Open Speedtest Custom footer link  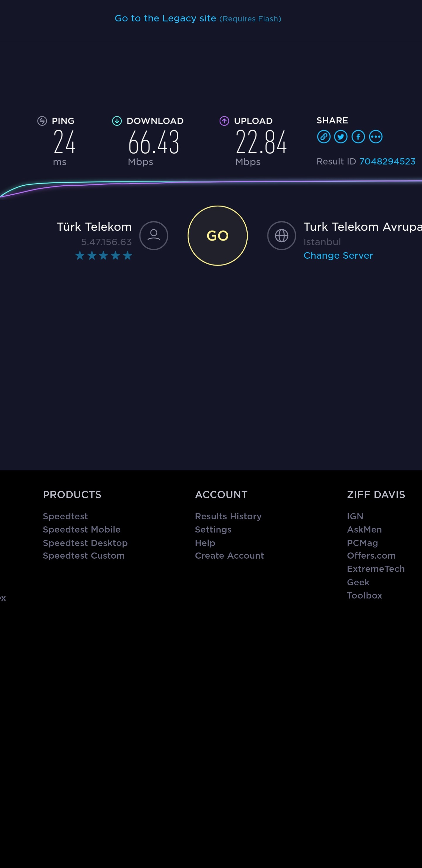(84, 556)
